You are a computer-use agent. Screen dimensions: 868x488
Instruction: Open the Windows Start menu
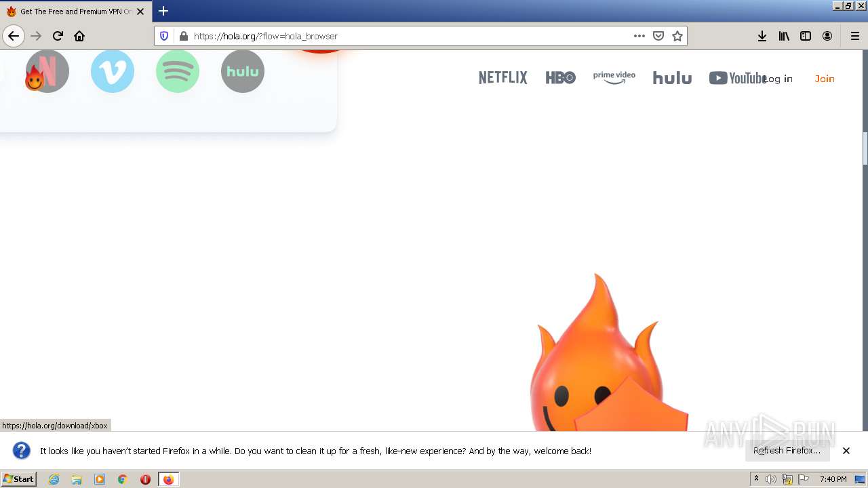[x=19, y=479]
